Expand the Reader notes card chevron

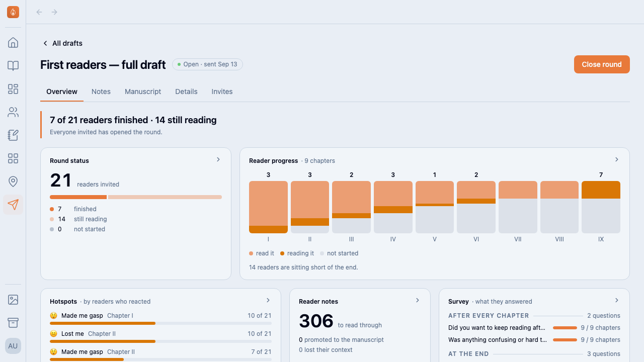point(418,300)
